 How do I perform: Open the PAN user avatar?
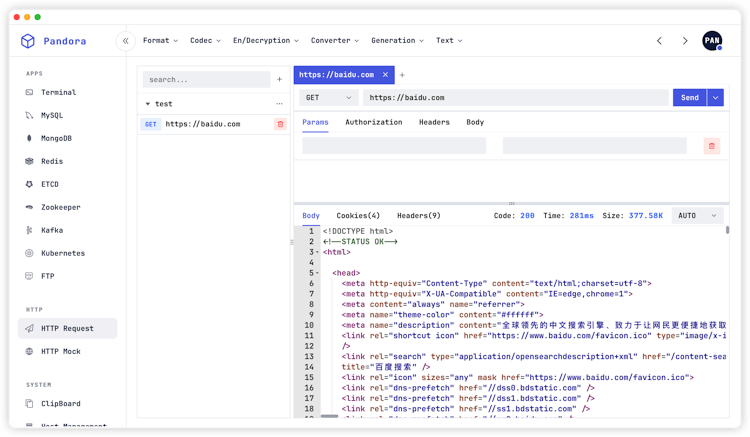click(711, 41)
